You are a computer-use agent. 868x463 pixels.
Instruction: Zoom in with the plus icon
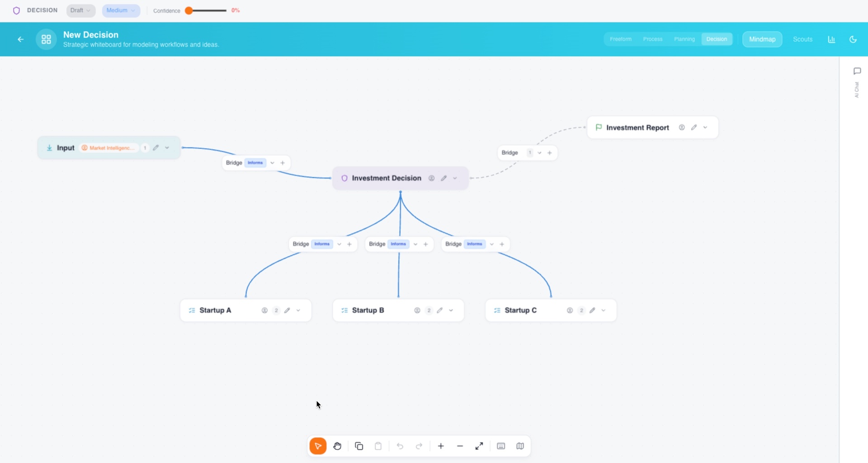coord(441,446)
